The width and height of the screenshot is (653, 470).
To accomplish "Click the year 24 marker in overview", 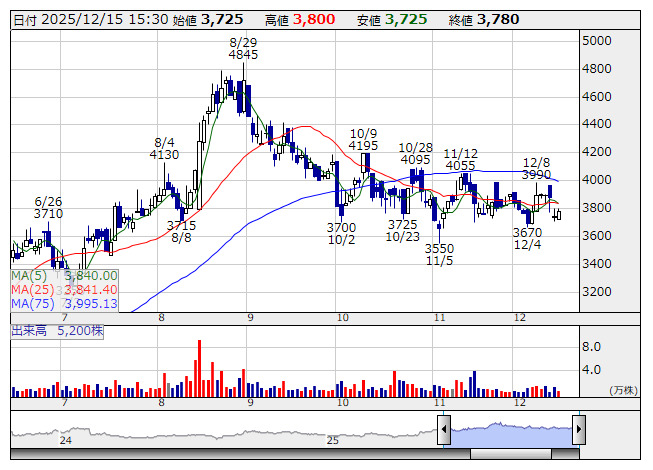I will tap(65, 440).
